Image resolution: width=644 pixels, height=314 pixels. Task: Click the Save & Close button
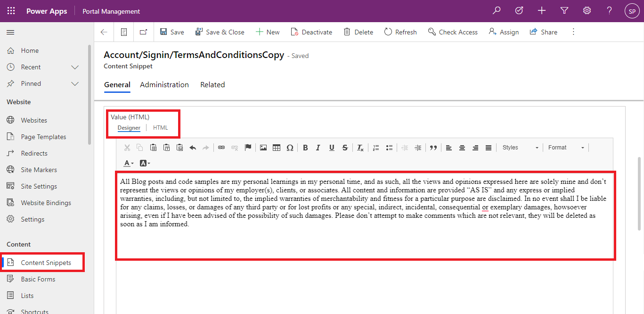coord(220,32)
